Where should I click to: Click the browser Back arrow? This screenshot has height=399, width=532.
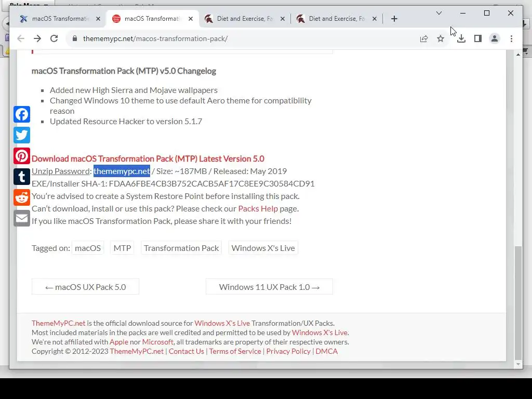21,38
